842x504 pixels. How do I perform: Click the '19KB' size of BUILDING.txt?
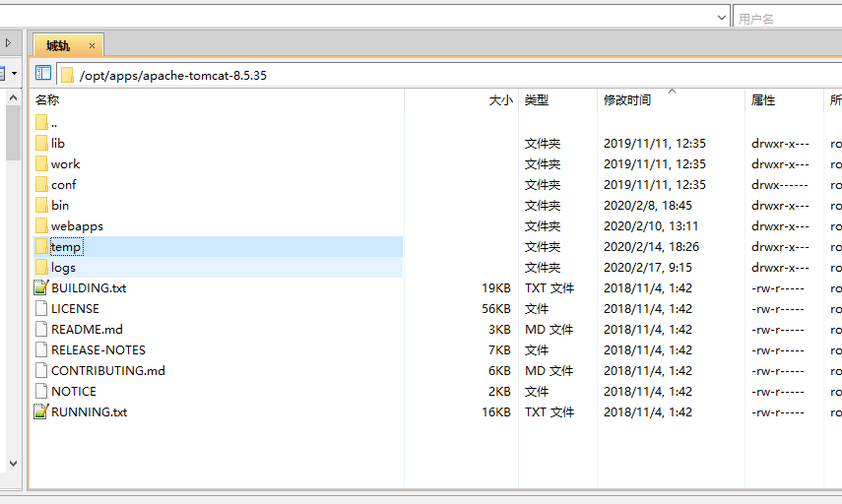(495, 287)
